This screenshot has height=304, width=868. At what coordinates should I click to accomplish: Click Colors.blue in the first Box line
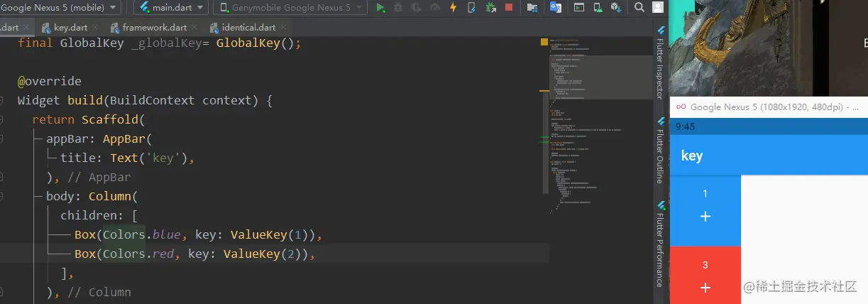142,234
